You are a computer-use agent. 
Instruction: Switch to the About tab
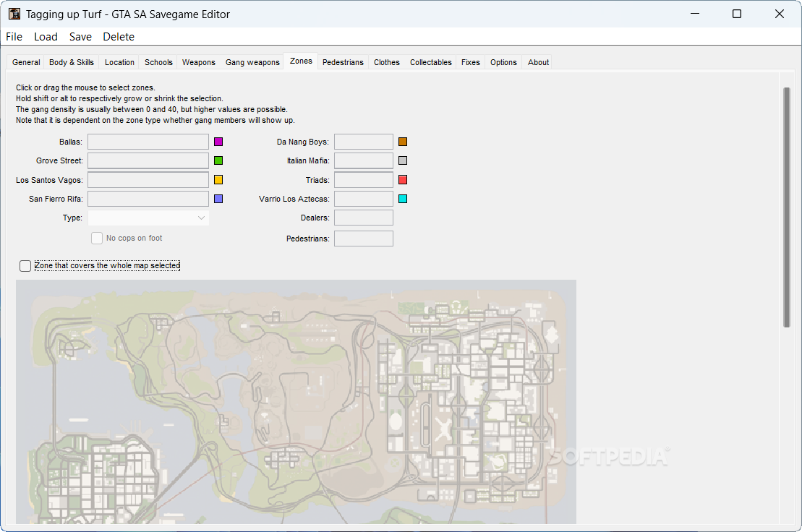pos(538,62)
